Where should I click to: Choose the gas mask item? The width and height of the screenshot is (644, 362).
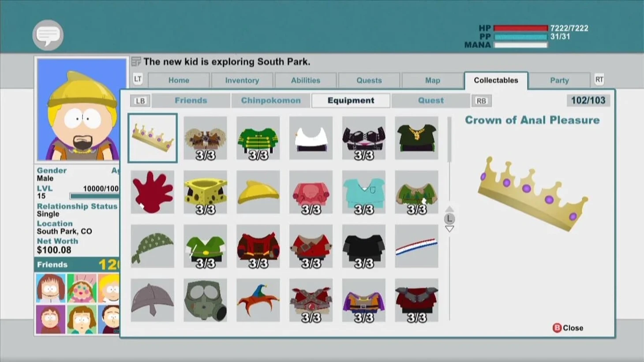[205, 300]
